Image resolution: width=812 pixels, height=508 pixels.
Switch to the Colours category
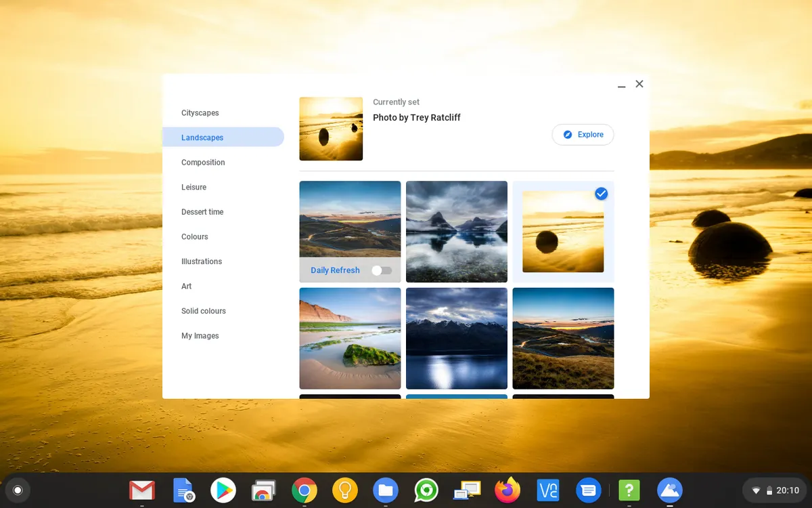point(194,236)
